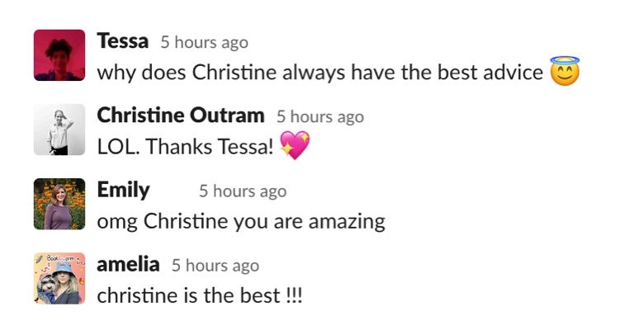Screen dimensions: 644x335
Task: Click the amelia sender name
Action: [128, 264]
